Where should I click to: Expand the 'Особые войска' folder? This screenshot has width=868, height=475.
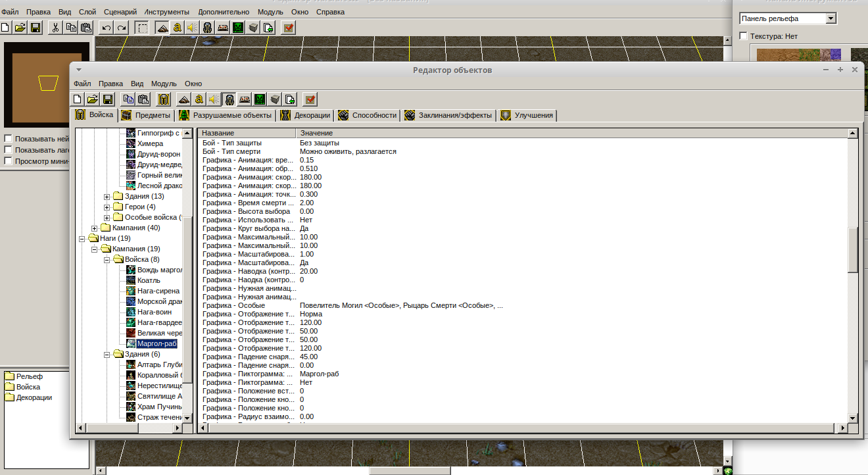tap(108, 218)
